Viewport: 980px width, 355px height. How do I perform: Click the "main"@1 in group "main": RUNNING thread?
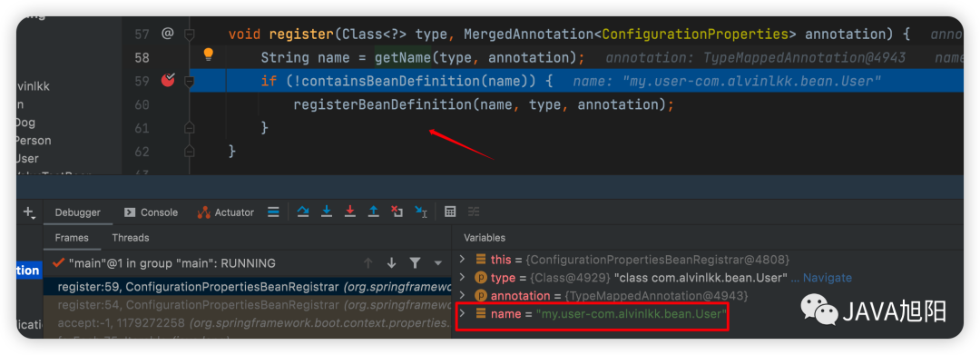click(171, 263)
